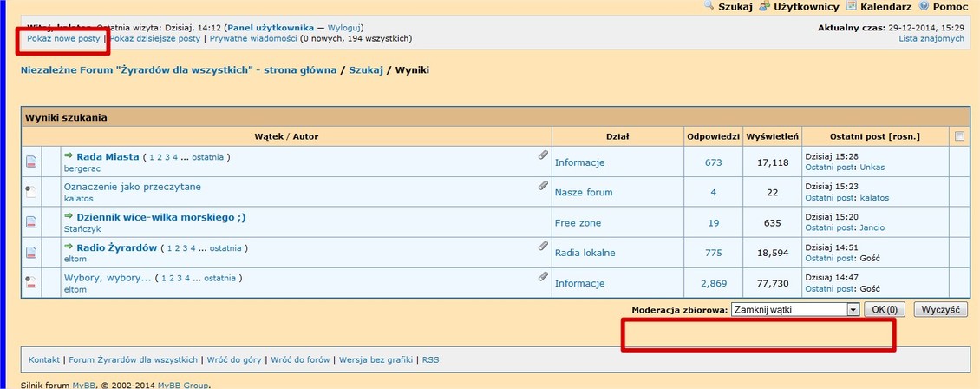Viewport: 980px width, 389px height.
Task: Open the Wybory, wybory... thread
Action: click(x=108, y=278)
